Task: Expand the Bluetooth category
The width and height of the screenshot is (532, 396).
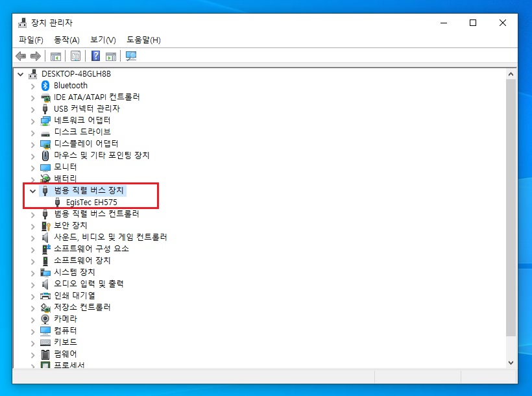Action: click(x=32, y=86)
